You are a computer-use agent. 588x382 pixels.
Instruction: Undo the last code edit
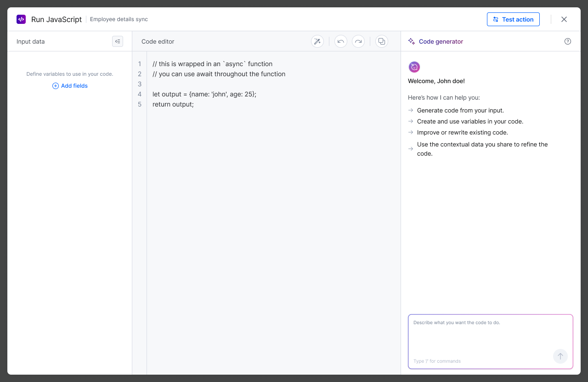point(340,41)
